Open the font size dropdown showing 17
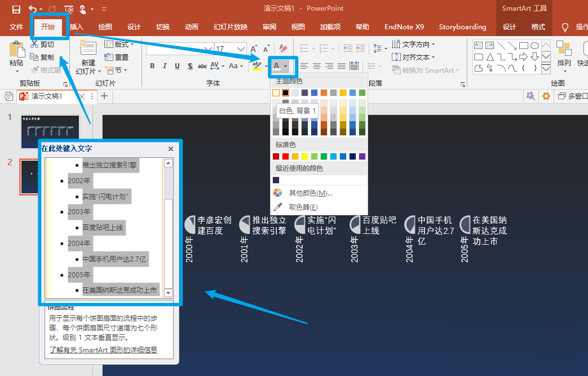Viewport: 588px width, 376px height. coord(241,48)
